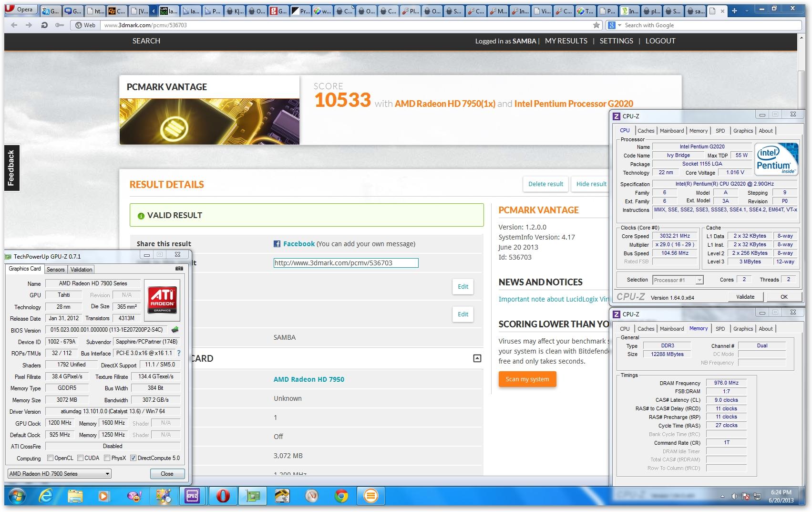Enable the OpenCL checkbox in GPU-Z
Image resolution: width=812 pixels, height=512 pixels.
tap(50, 458)
